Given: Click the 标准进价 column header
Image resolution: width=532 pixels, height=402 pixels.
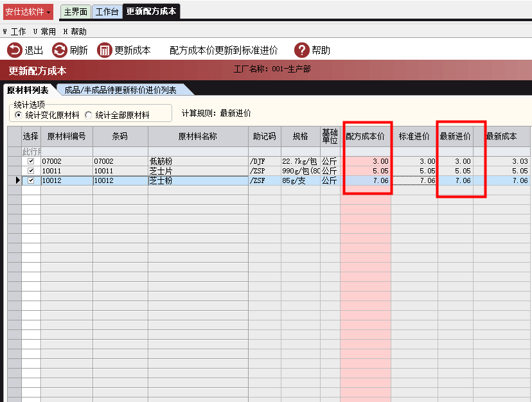Looking at the screenshot, I should click(x=414, y=136).
